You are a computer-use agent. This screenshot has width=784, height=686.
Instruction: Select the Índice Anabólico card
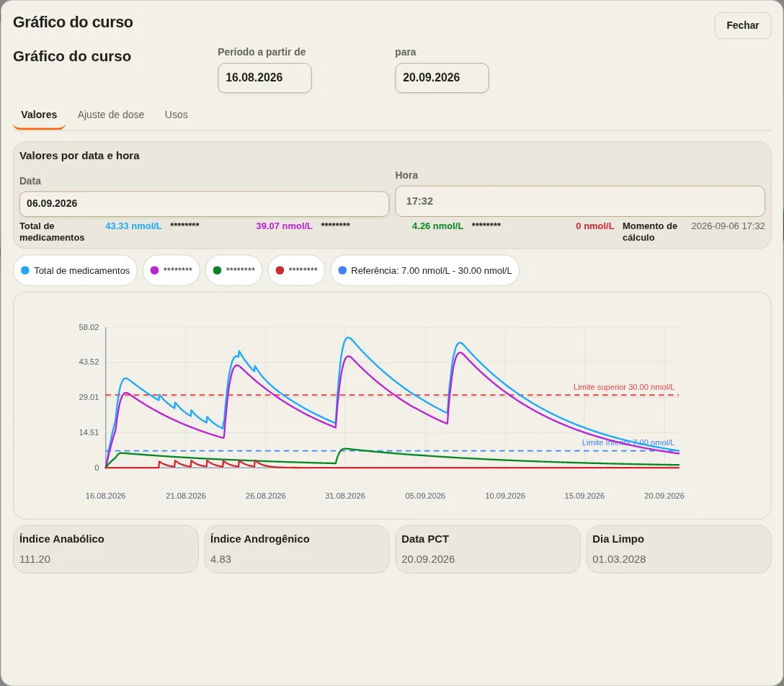click(x=105, y=549)
